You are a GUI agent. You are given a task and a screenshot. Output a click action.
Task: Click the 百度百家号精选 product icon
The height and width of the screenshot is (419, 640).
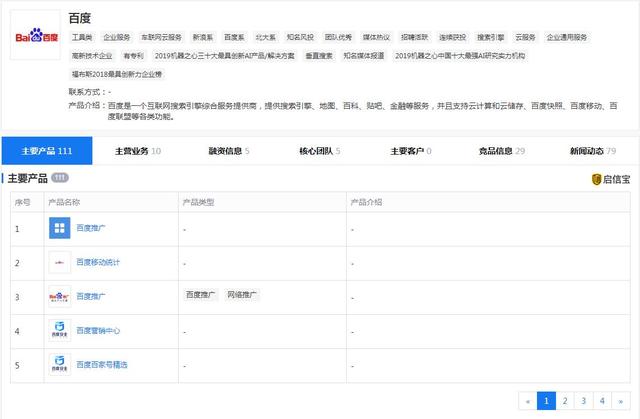pyautogui.click(x=59, y=364)
